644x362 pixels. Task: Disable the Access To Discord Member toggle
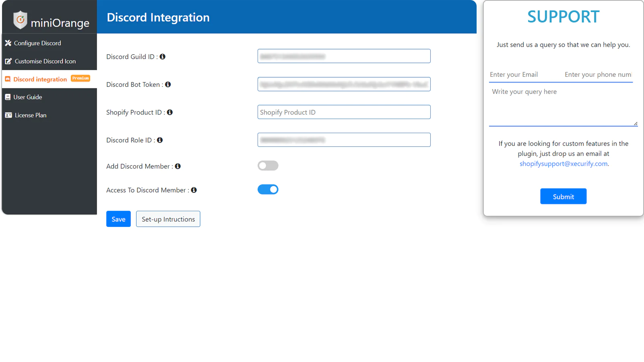pyautogui.click(x=268, y=189)
